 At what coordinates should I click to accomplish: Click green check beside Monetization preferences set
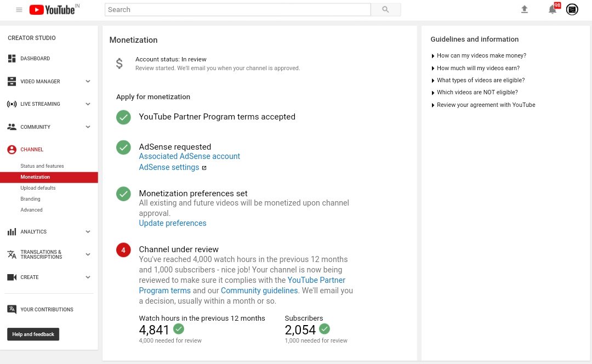(123, 194)
